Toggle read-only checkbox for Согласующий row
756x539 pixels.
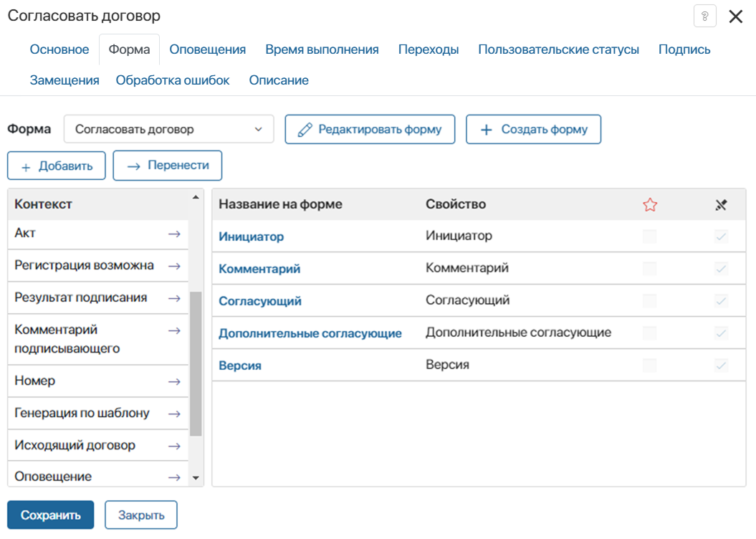[x=722, y=301]
